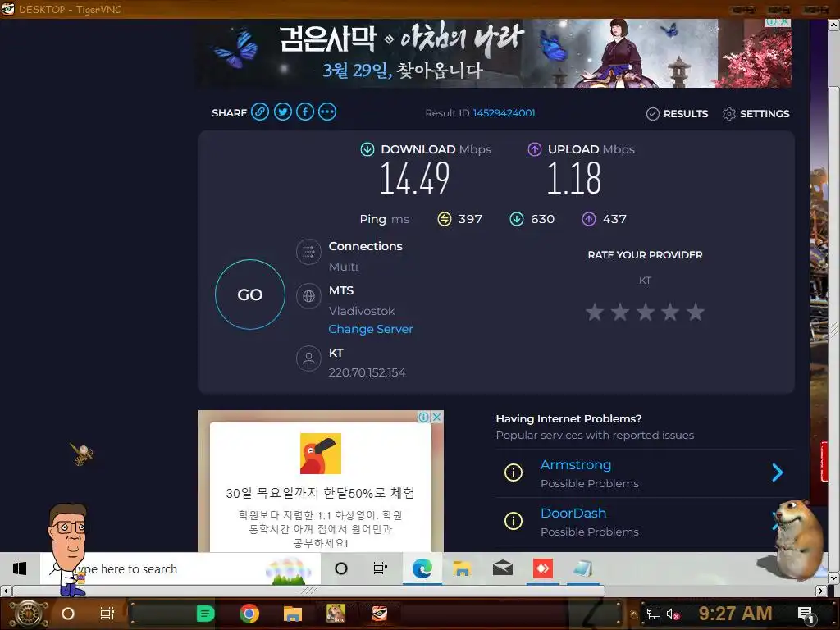Click the idle ping icon showing 397
The width and height of the screenshot is (840, 630).
pos(445,219)
